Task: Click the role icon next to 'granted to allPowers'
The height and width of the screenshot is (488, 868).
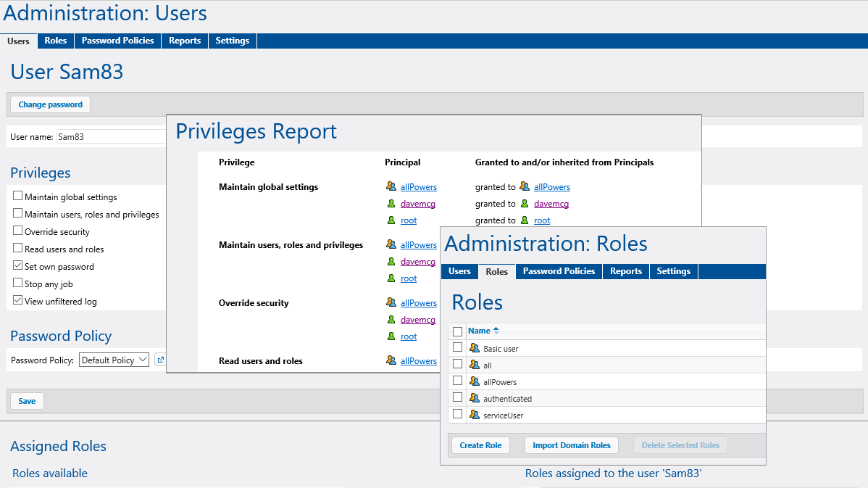Action: coord(525,186)
